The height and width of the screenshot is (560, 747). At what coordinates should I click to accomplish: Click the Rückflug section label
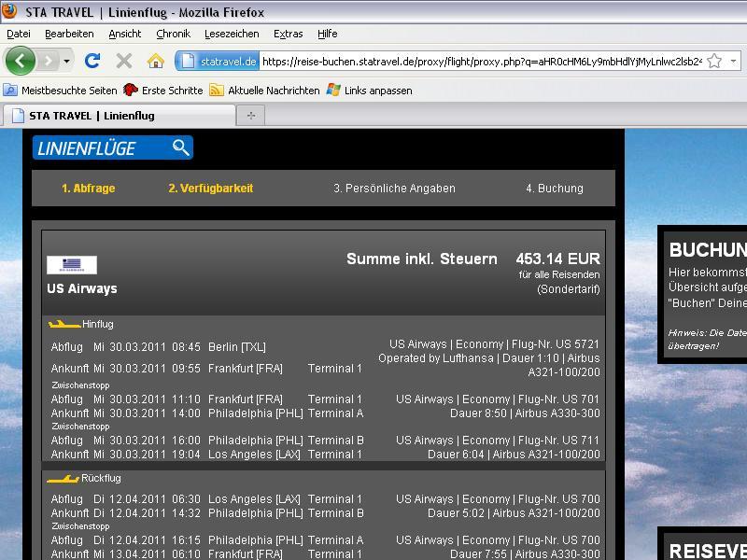click(101, 478)
